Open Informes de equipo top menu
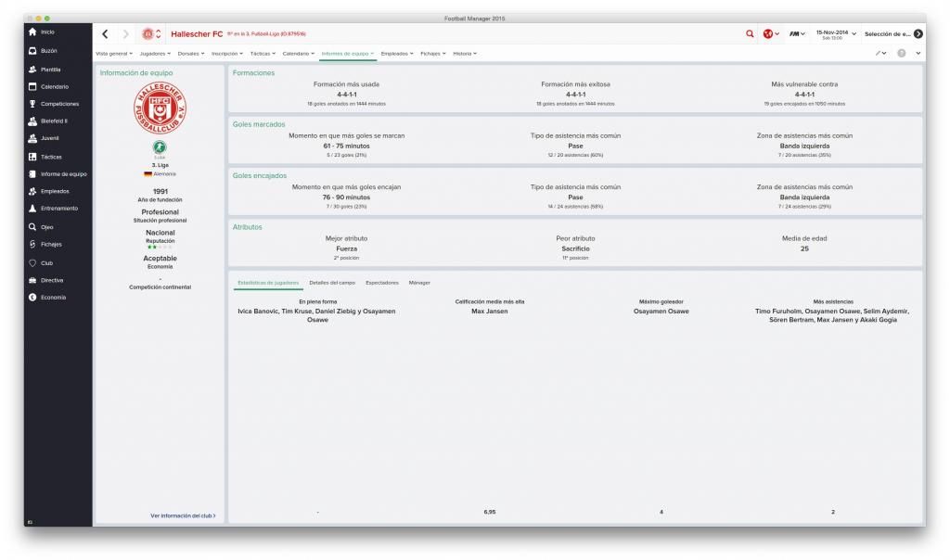The height and width of the screenshot is (560, 950). click(x=347, y=53)
